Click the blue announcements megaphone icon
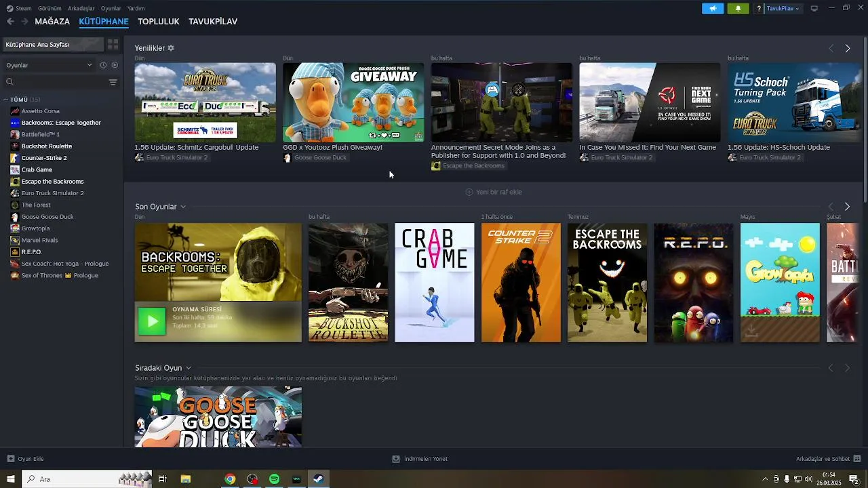This screenshot has width=868, height=488. point(713,8)
